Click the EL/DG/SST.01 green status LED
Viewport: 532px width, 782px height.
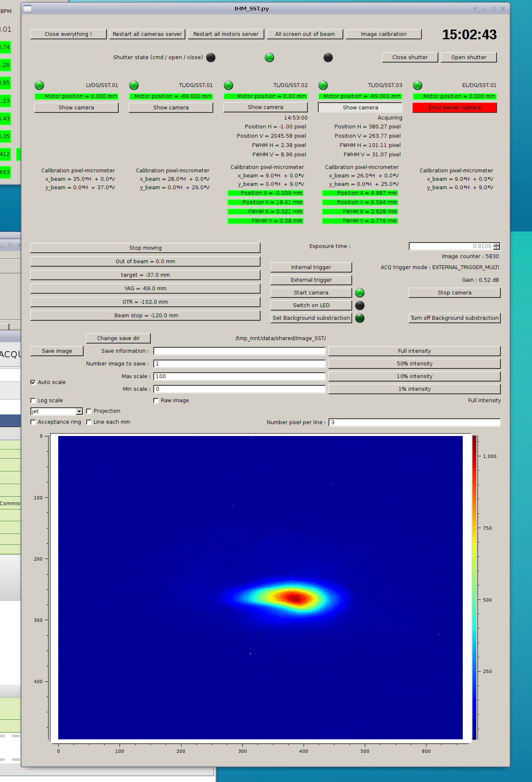click(x=418, y=85)
